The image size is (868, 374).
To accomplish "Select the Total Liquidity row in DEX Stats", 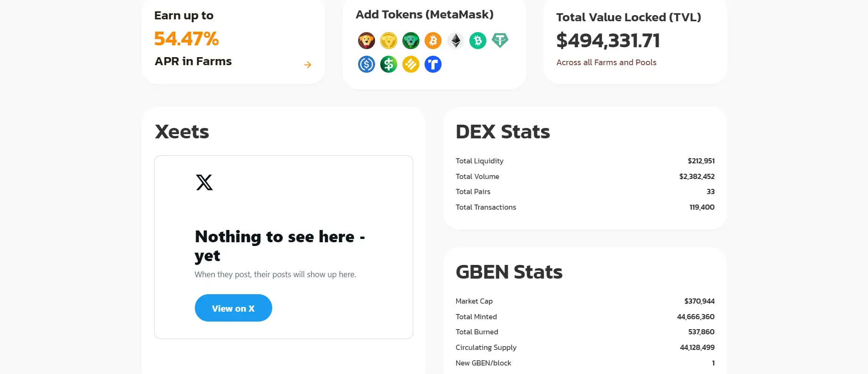I will tap(585, 161).
